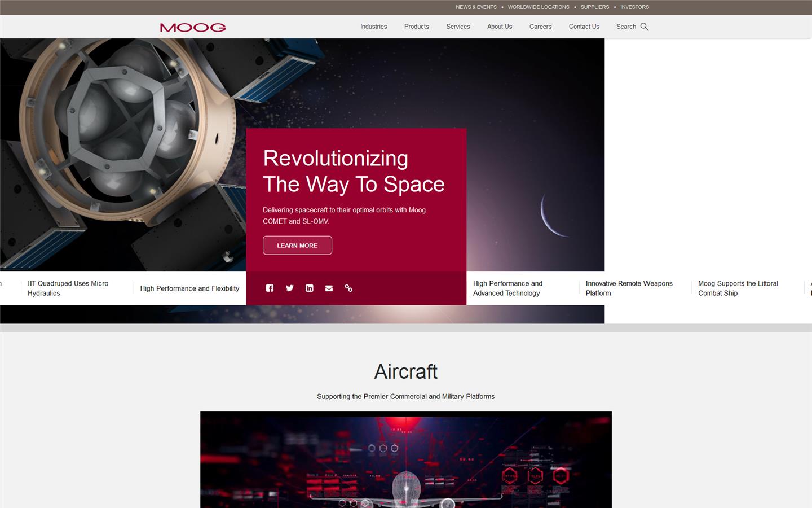Open the Services dropdown
Screen dimensions: 812x508
tap(457, 27)
